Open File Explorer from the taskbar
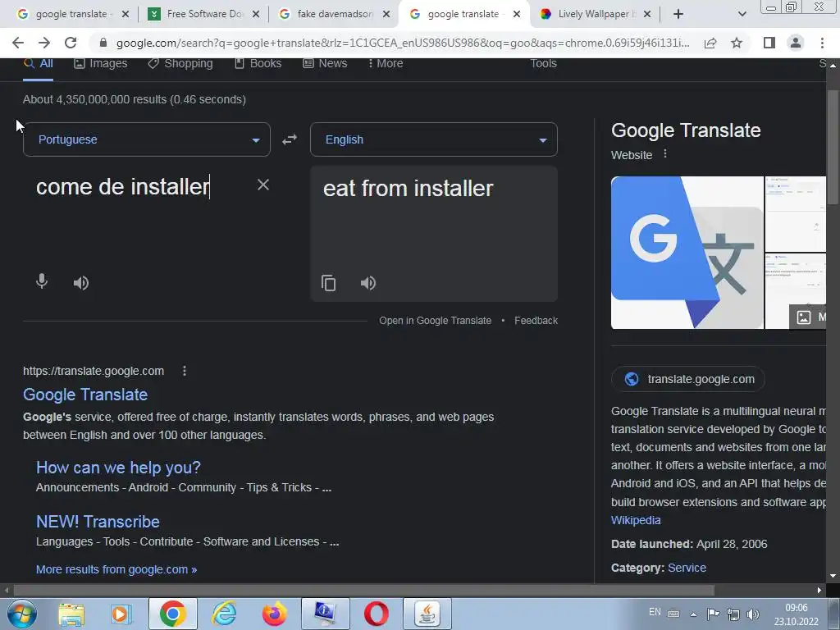The height and width of the screenshot is (630, 840). pyautogui.click(x=71, y=614)
